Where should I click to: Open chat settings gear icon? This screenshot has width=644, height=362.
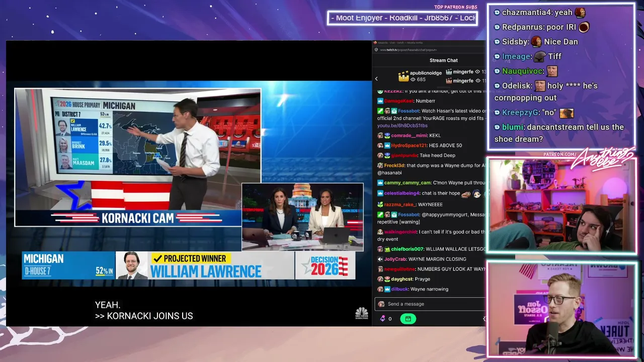484,318
